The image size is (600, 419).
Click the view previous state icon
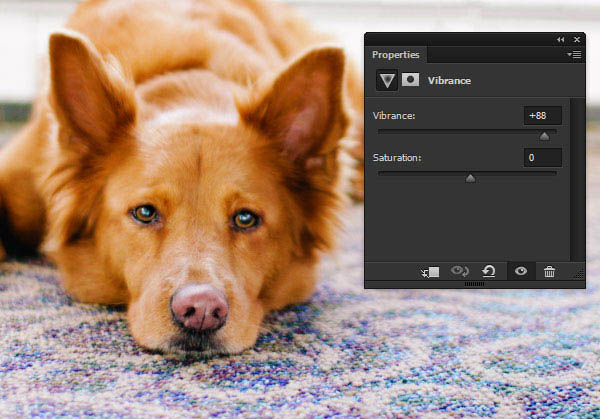[x=460, y=271]
